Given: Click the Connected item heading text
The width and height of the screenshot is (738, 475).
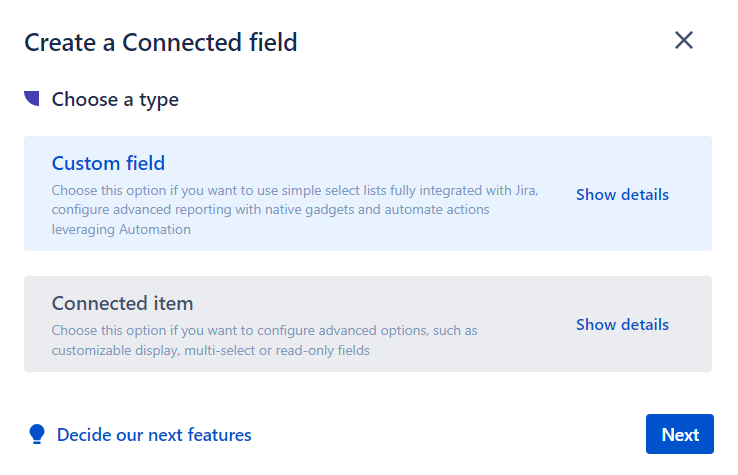Looking at the screenshot, I should [122, 303].
